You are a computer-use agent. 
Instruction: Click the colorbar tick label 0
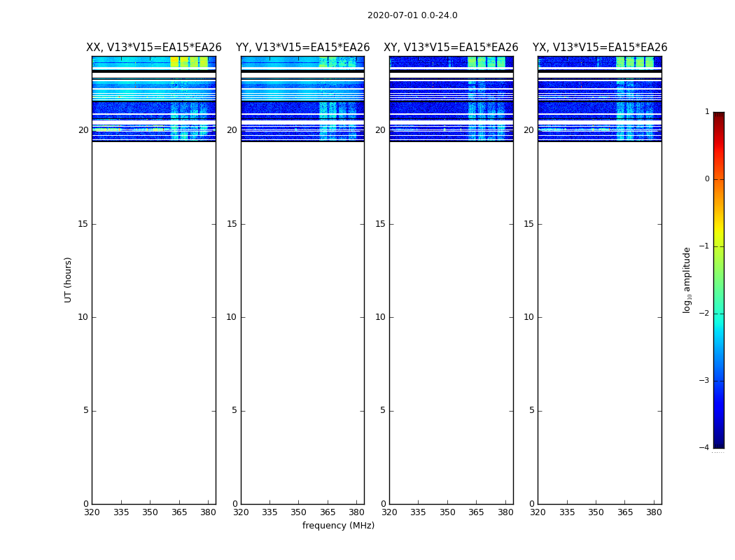coord(707,179)
